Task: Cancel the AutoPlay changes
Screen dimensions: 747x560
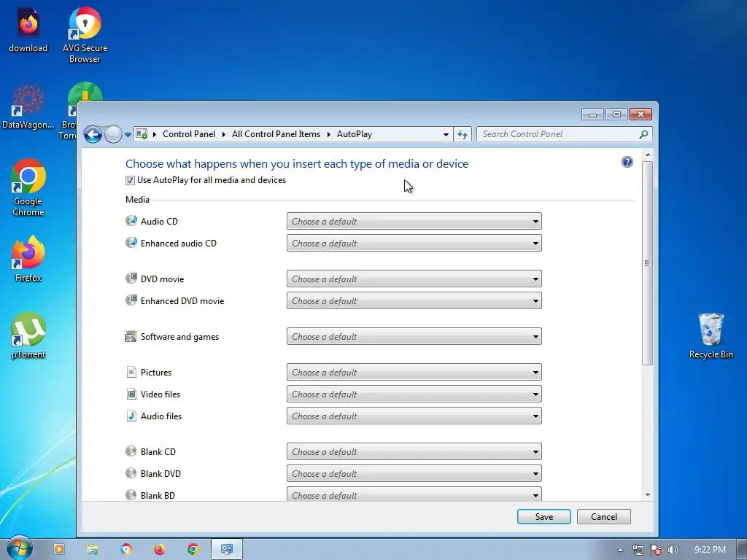Action: point(603,517)
